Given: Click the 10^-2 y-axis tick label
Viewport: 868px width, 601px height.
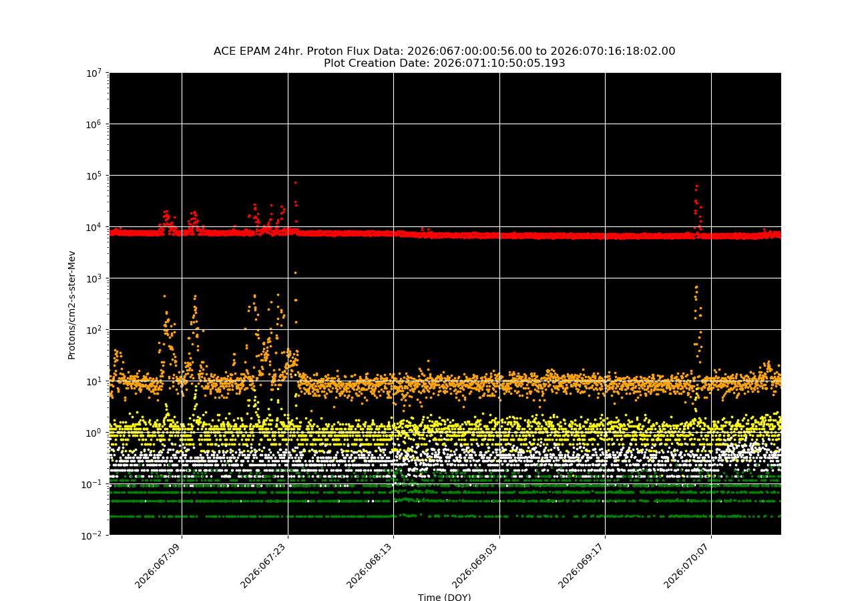Looking at the screenshot, I should [92, 535].
